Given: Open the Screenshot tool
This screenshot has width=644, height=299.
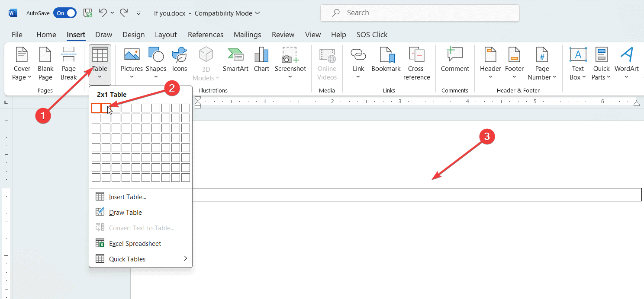Looking at the screenshot, I should [x=290, y=64].
